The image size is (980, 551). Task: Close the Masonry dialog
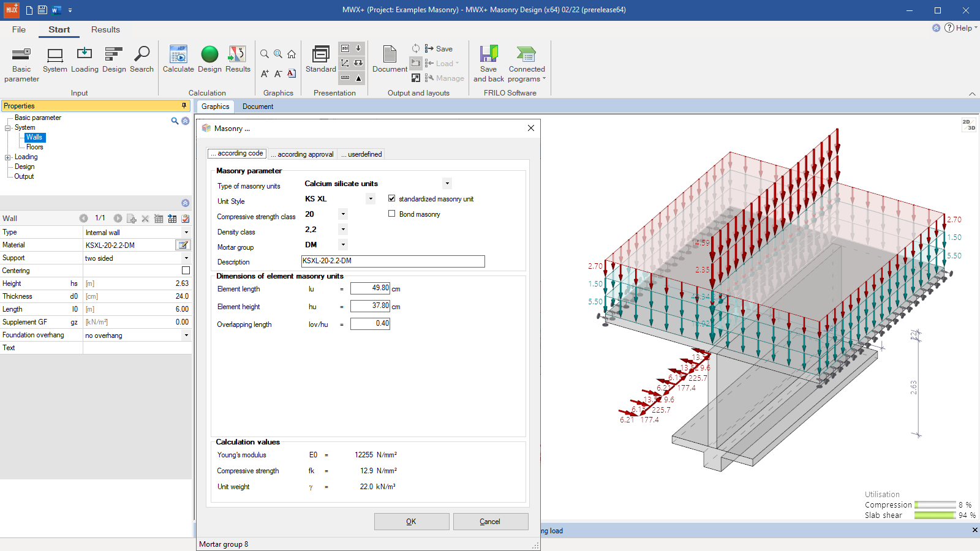point(531,128)
